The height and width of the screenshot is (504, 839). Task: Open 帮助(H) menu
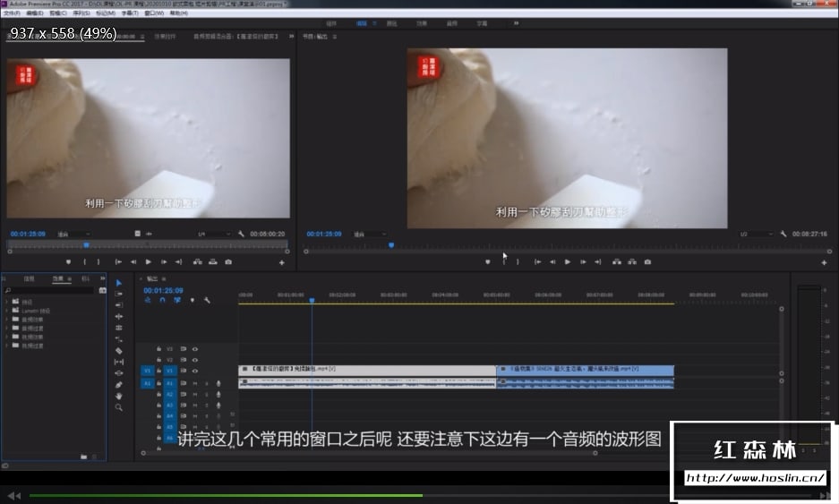coord(179,13)
